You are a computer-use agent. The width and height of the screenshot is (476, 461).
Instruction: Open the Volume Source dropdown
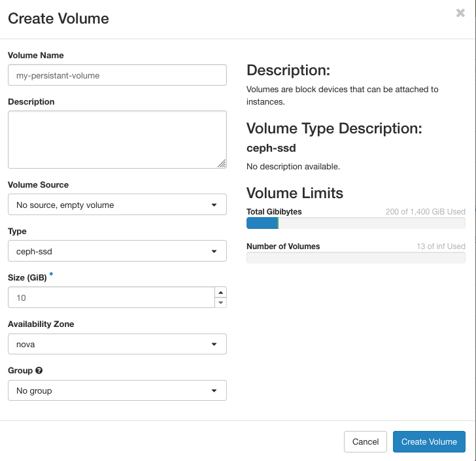pos(117,205)
